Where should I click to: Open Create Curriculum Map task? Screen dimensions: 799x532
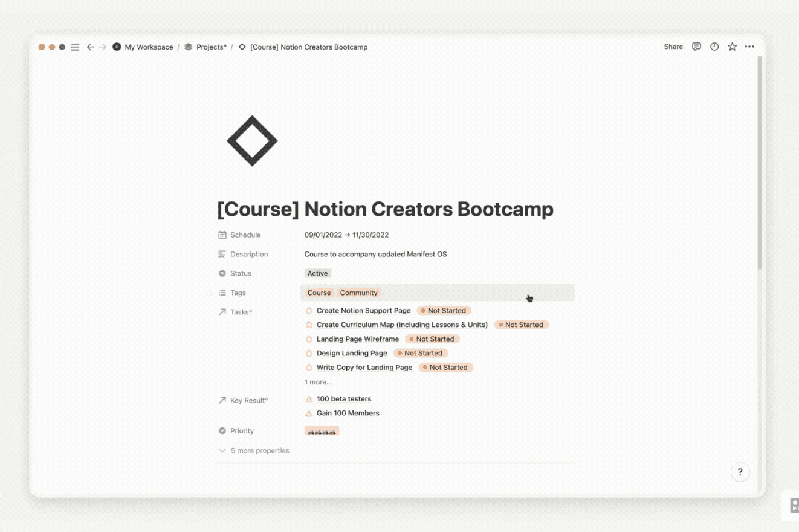click(402, 325)
